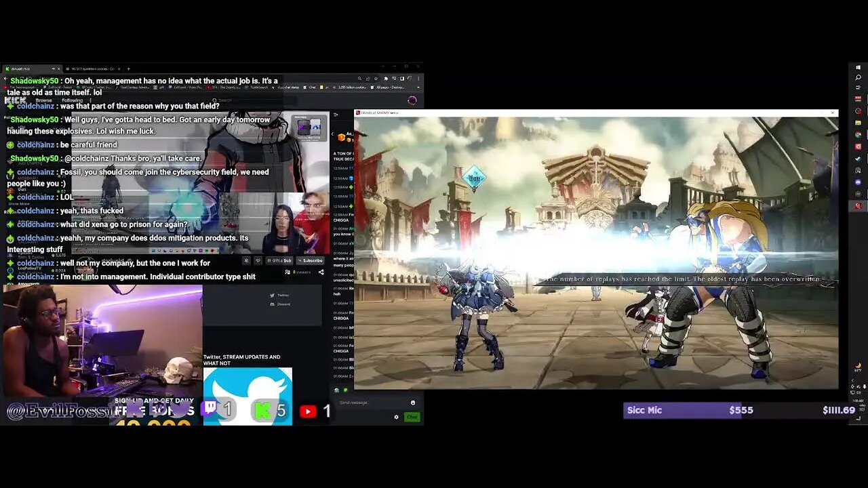Open the taskbar weather widget
The width and height of the screenshot is (868, 488).
coord(858,366)
